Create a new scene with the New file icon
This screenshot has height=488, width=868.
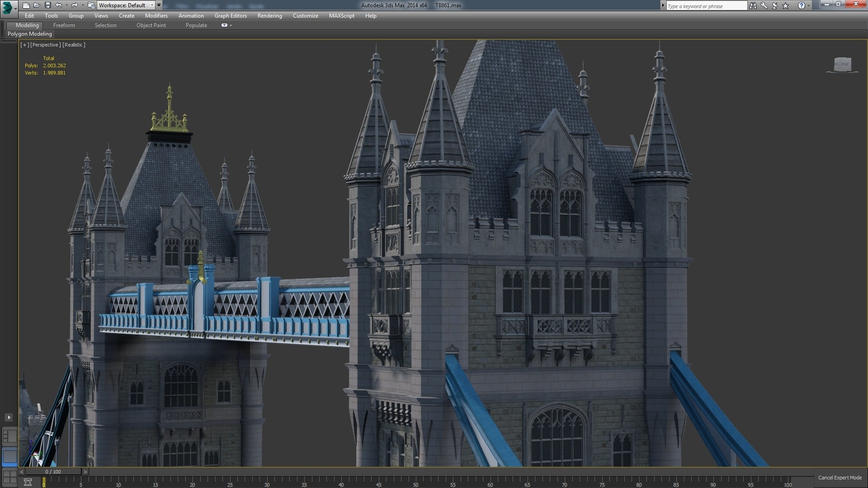click(26, 5)
